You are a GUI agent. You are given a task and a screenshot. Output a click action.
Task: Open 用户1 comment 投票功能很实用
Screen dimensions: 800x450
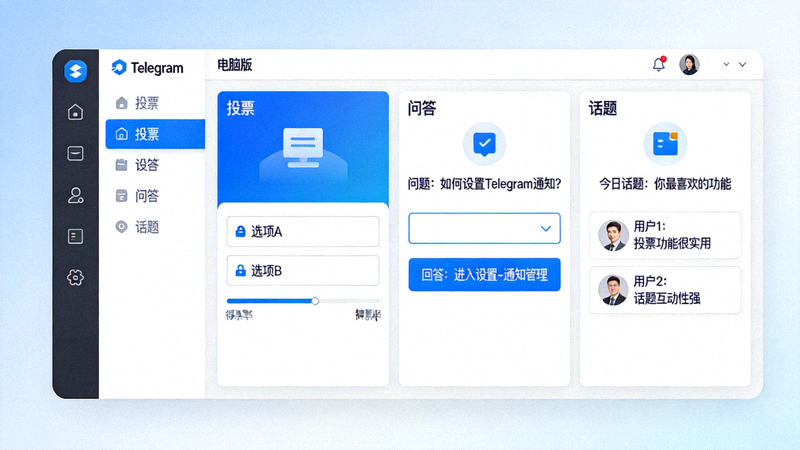coord(665,235)
